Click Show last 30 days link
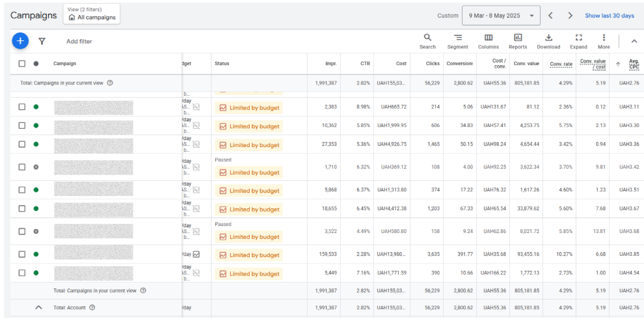 (x=610, y=16)
